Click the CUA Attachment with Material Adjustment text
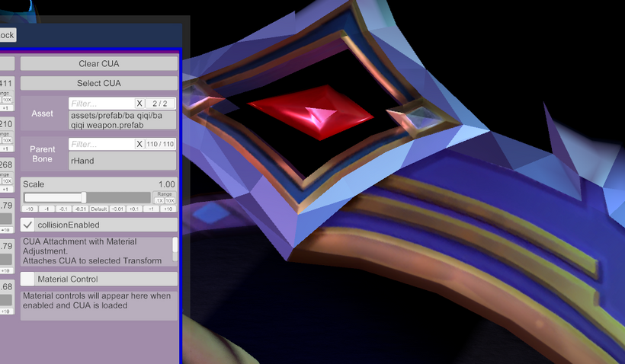The image size is (625, 364). tap(80, 247)
